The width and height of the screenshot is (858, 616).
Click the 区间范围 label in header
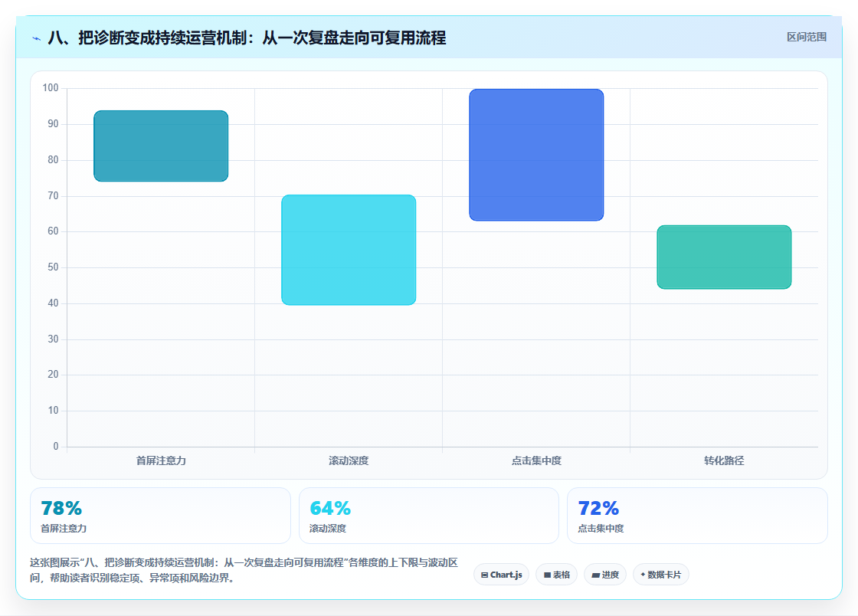806,37
